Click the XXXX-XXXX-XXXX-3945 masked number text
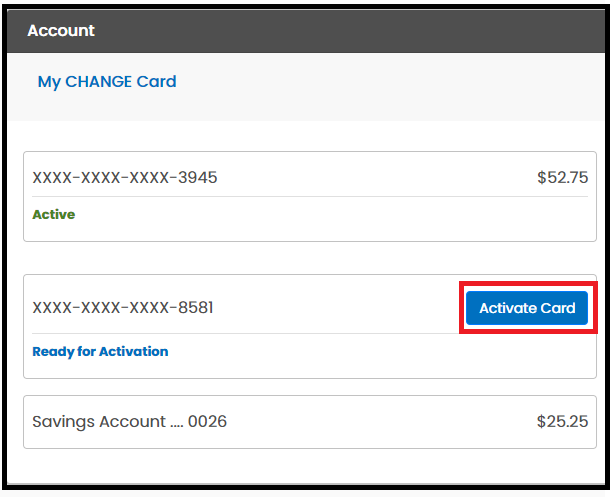The image size is (616, 497). point(125,178)
